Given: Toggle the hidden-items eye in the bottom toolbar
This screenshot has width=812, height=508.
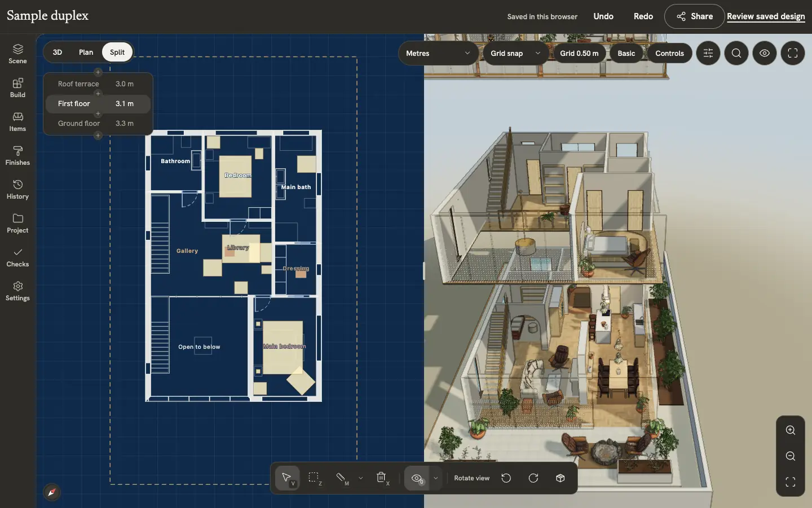Looking at the screenshot, I should [x=417, y=479].
